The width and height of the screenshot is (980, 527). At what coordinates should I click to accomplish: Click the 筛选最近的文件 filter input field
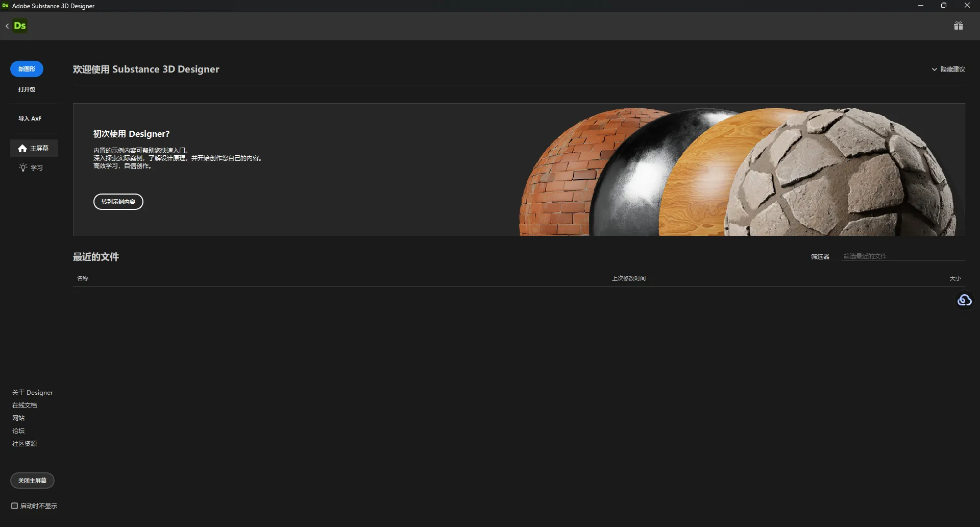tap(902, 256)
